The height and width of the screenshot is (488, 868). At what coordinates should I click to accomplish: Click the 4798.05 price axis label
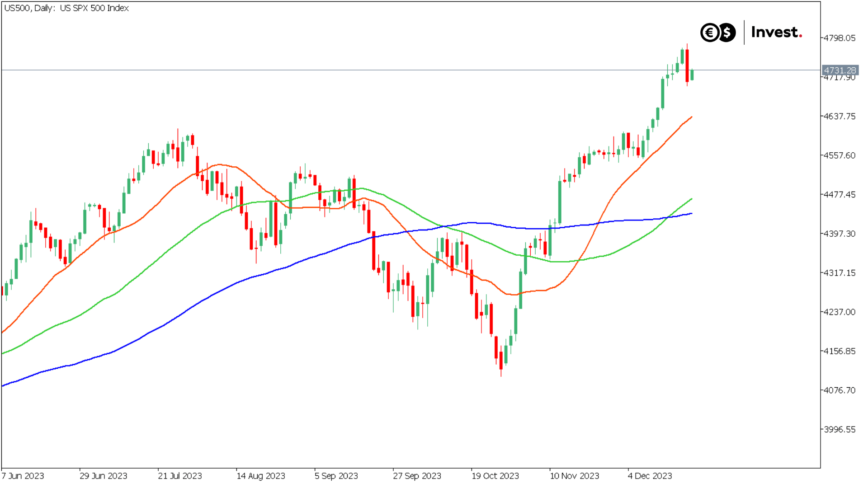(840, 38)
